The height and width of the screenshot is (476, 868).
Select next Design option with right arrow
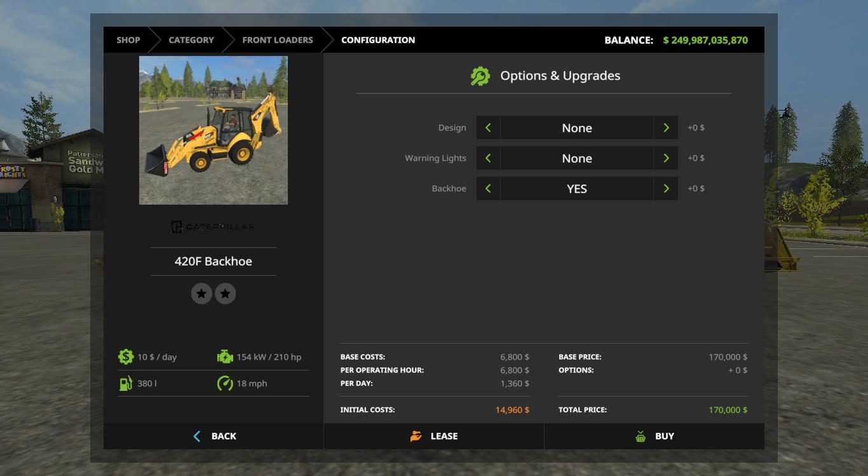point(665,128)
